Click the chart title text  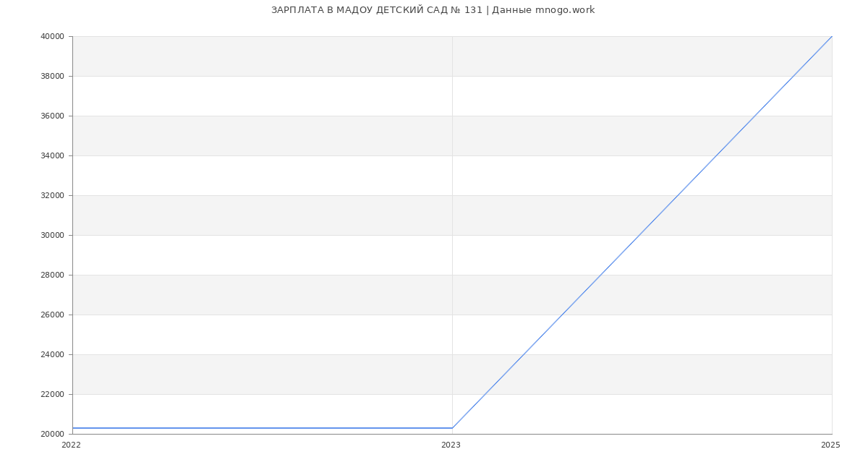433,10
